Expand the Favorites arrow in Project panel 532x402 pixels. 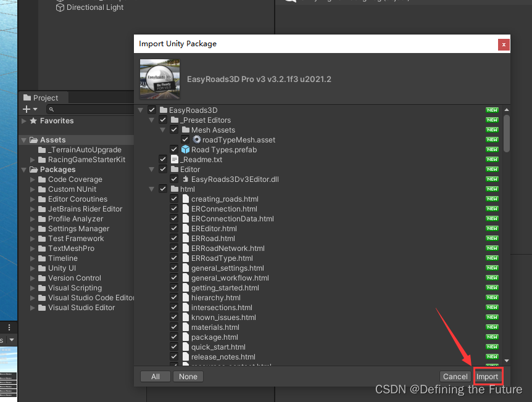coord(23,121)
